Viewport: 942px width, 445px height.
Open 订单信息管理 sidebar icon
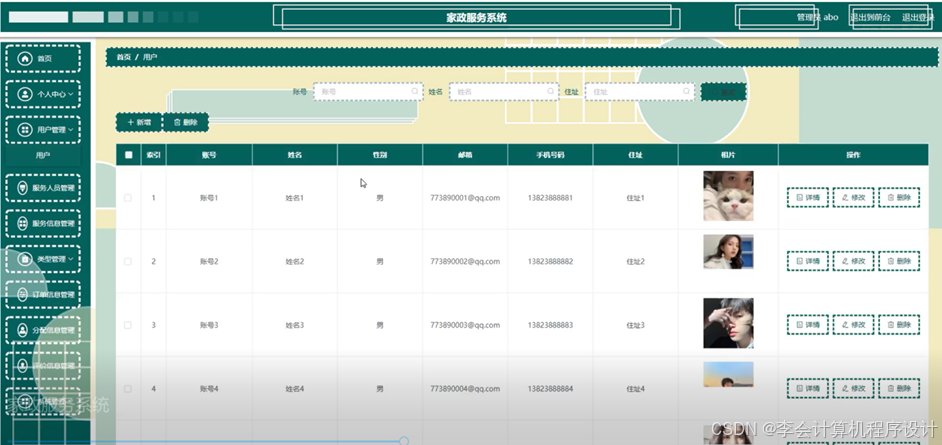(22, 294)
